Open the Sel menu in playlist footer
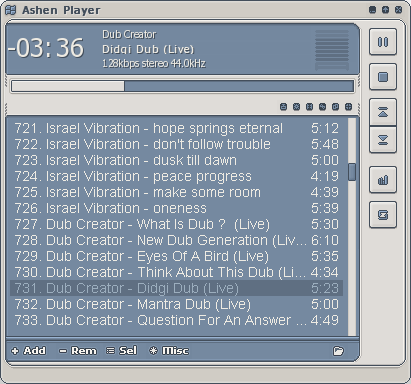This screenshot has height=384, width=411. (121, 351)
